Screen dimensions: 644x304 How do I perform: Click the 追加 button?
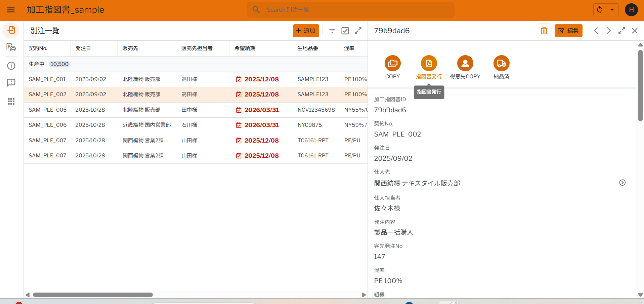click(306, 31)
